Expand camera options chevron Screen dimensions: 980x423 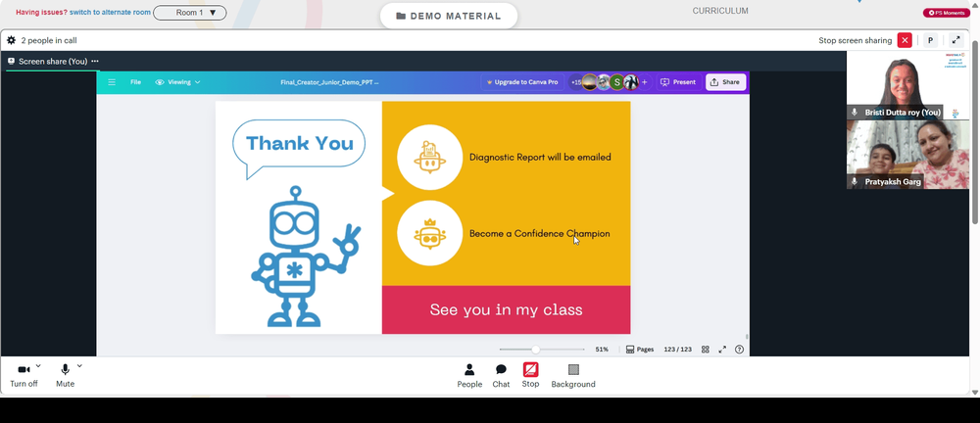pyautogui.click(x=38, y=366)
